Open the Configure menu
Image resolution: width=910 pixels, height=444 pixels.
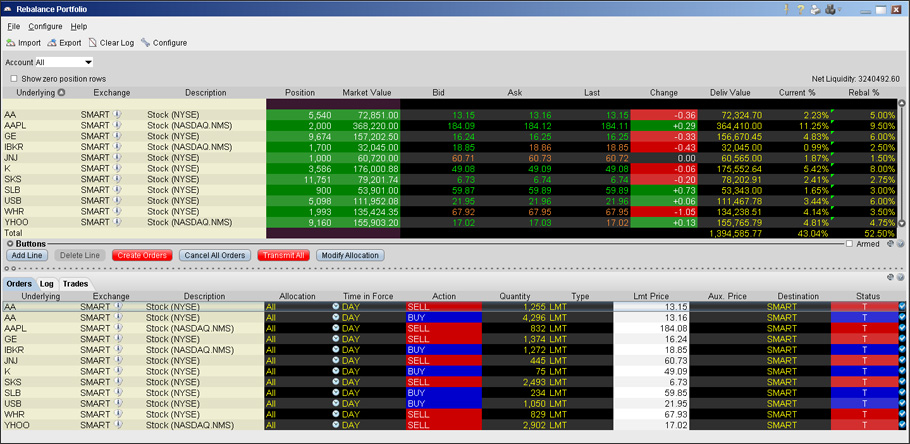[45, 26]
